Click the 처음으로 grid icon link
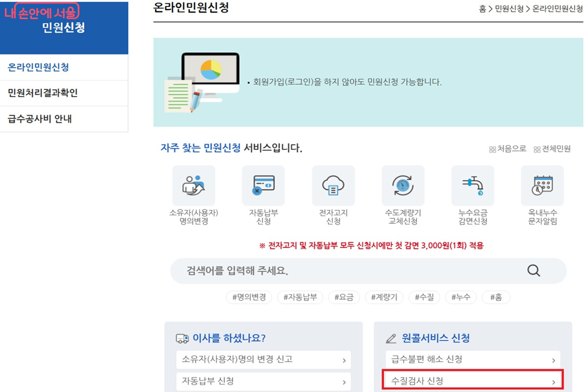This screenshot has height=392, width=588. point(508,149)
